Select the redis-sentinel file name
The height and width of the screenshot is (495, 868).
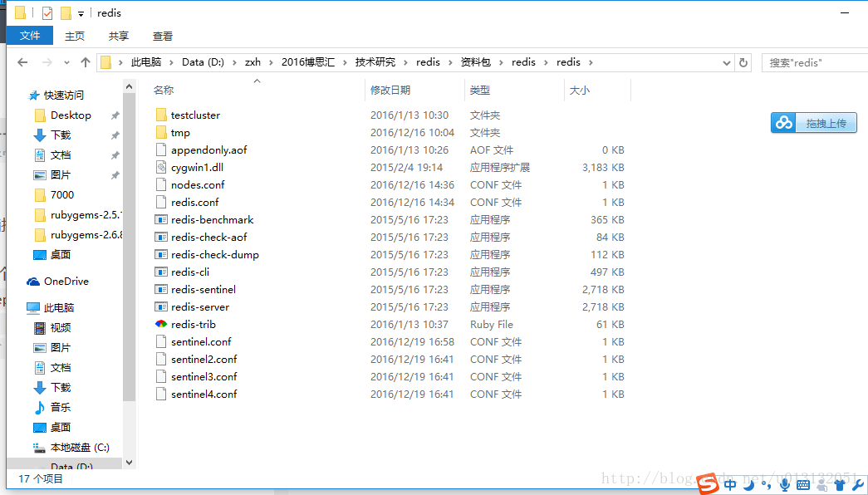pyautogui.click(x=204, y=290)
